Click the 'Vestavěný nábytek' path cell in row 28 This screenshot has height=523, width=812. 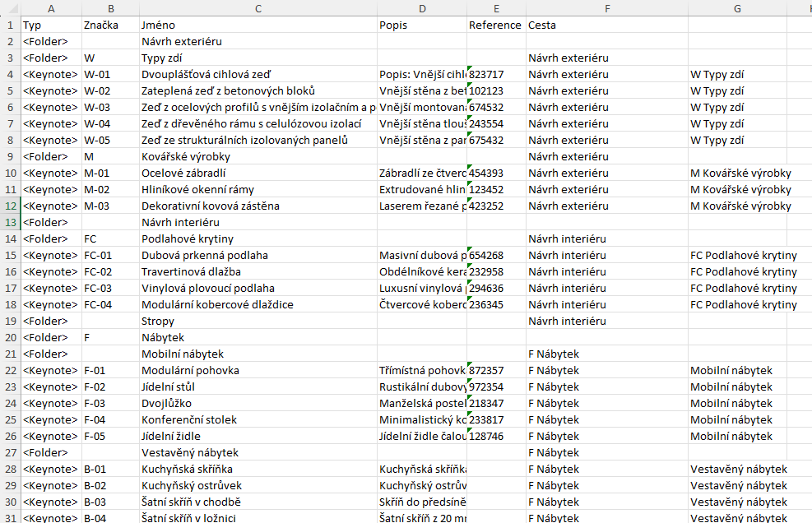point(737,469)
